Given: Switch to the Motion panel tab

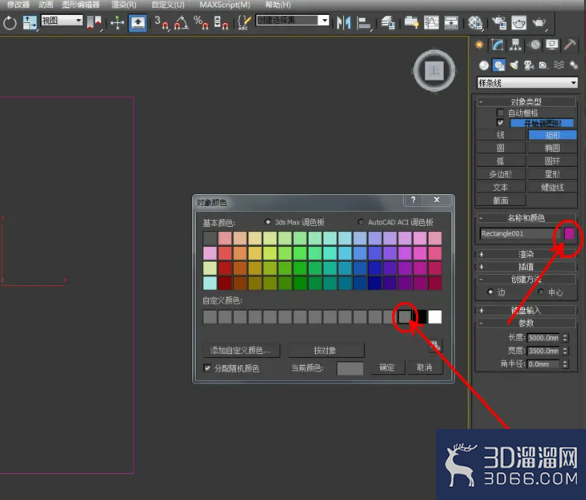Looking at the screenshot, I should click(535, 45).
